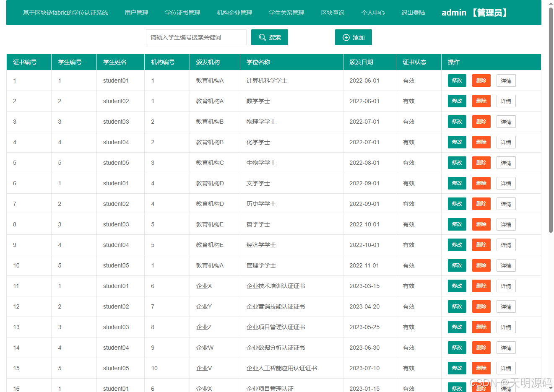The height and width of the screenshot is (392, 554).
Task: Click 详情 in the 企业数据分析认证证书 row
Action: coord(506,348)
